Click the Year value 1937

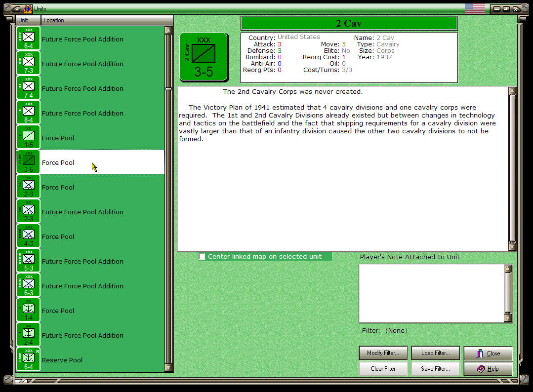pos(384,57)
